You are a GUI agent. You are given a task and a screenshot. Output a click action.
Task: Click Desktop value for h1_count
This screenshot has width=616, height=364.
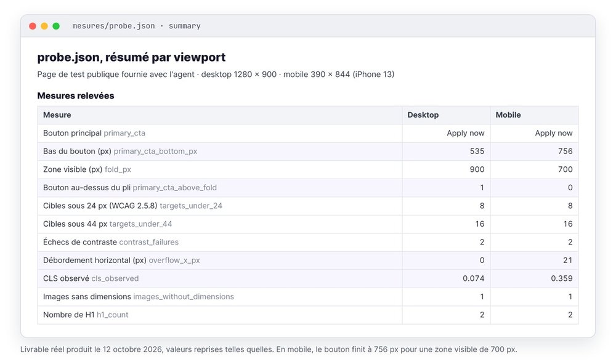pos(482,315)
